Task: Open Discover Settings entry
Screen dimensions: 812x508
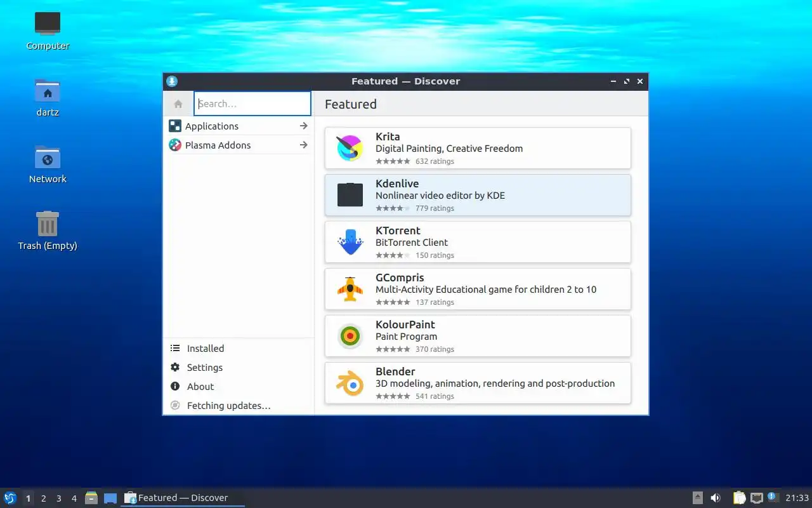Action: (x=239, y=367)
